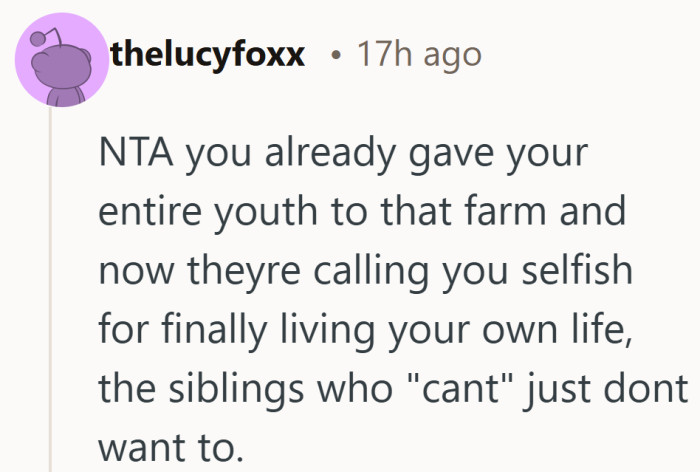The image size is (700, 472).
Task: Click the "17h ago" comment timestamp
Action: coord(419,55)
